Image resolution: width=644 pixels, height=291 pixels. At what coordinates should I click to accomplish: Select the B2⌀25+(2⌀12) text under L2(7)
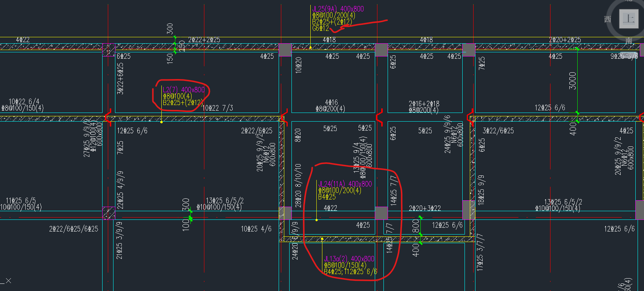(183, 102)
